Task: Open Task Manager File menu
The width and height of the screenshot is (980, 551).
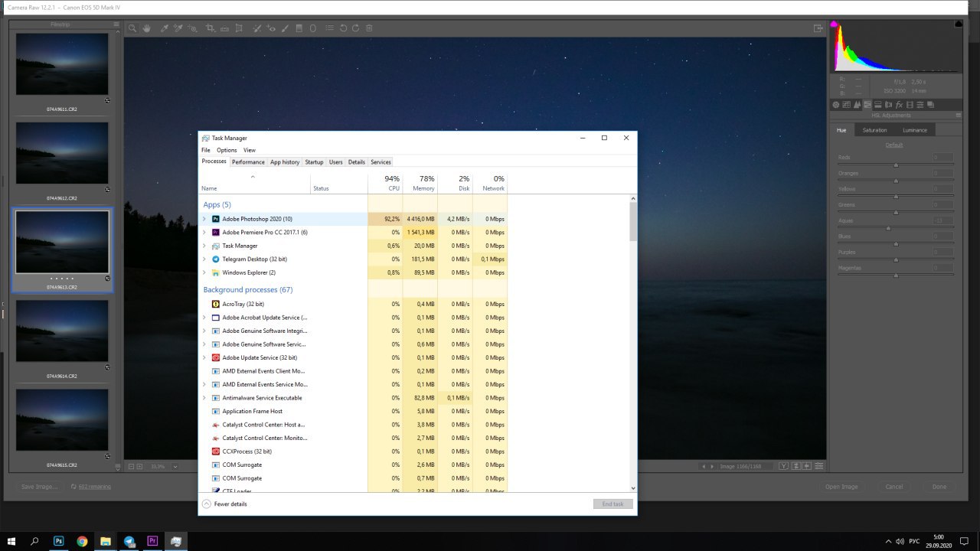Action: (206, 150)
